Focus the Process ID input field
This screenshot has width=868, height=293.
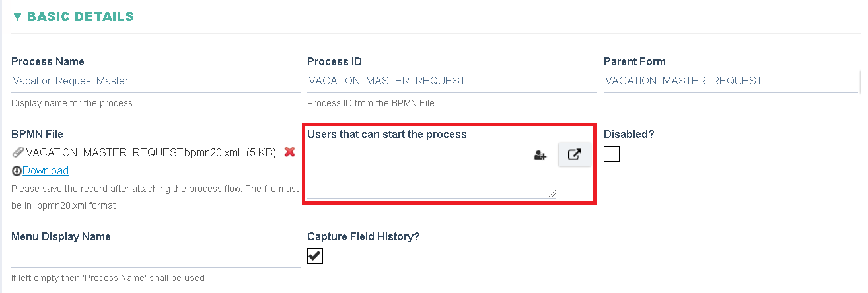pyautogui.click(x=452, y=81)
